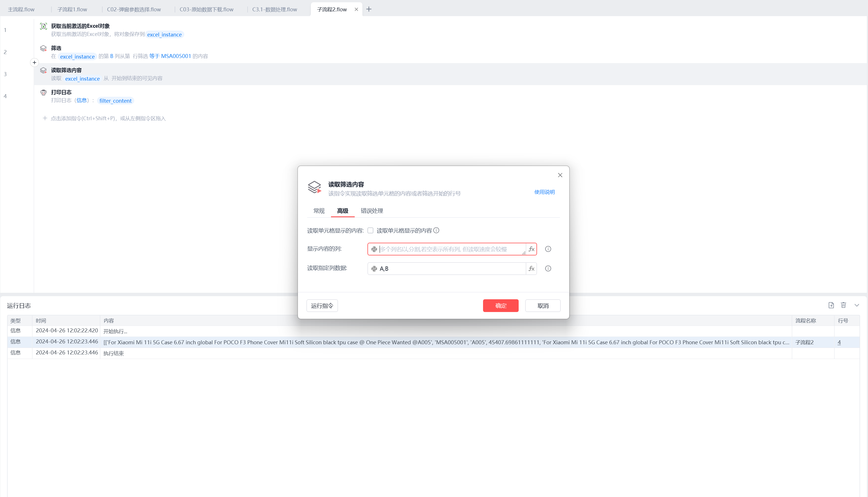868x497 pixels.
Task: Switch to the 常规 tab
Action: click(x=319, y=211)
